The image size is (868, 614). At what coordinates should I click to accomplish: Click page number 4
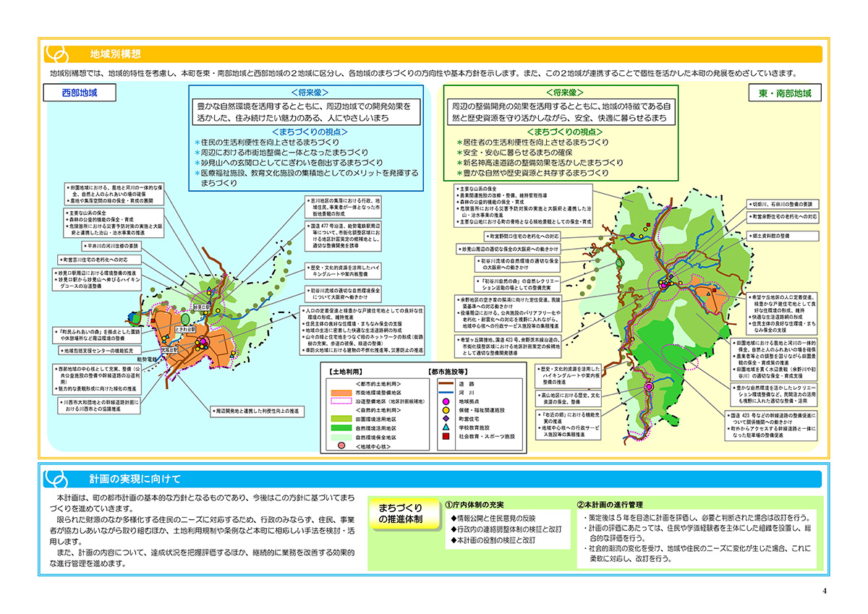pyautogui.click(x=824, y=590)
